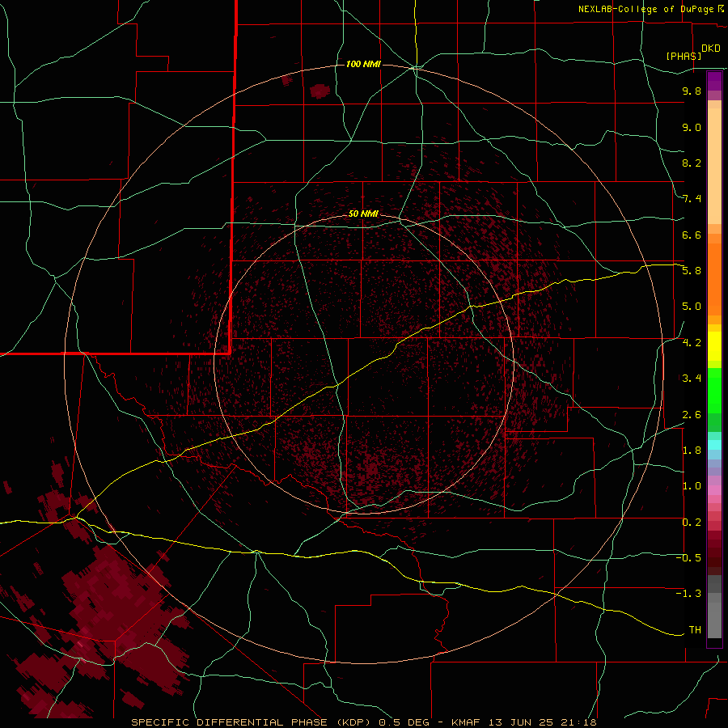Pick the purple segment atop the color bar

click(714, 81)
